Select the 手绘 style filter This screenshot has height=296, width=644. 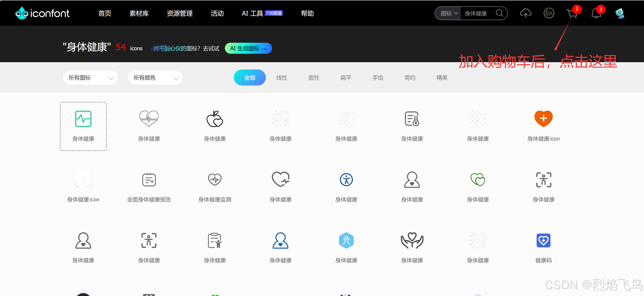(x=377, y=78)
